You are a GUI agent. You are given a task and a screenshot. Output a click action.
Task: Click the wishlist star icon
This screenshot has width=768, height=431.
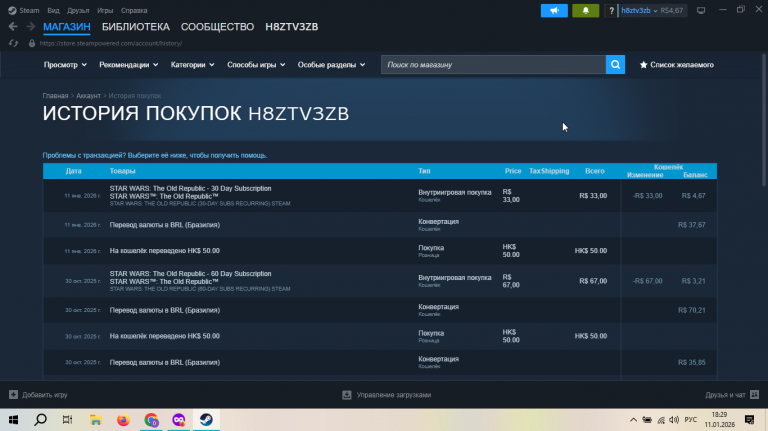[x=644, y=65]
